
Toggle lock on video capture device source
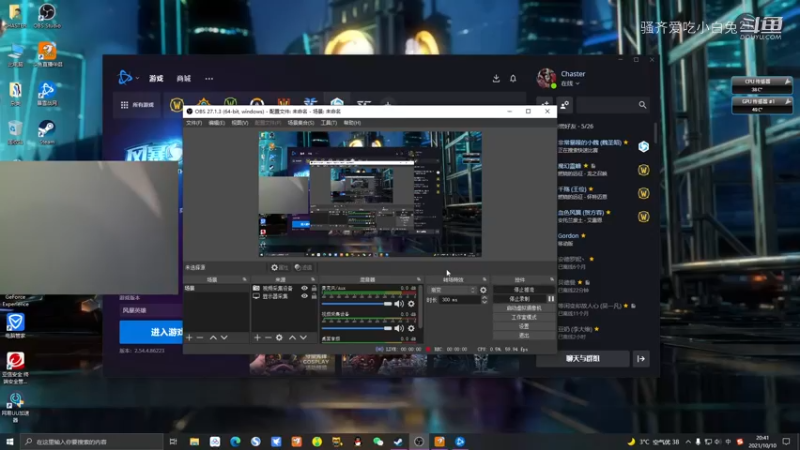pyautogui.click(x=314, y=288)
